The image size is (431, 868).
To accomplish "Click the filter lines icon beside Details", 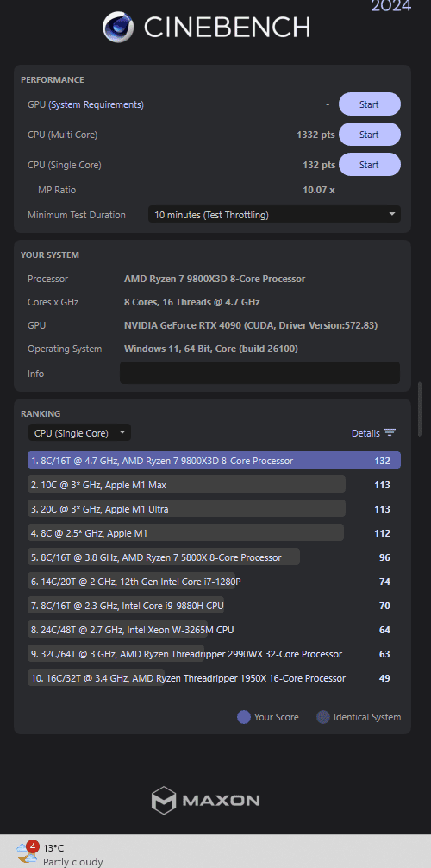I will tap(390, 433).
